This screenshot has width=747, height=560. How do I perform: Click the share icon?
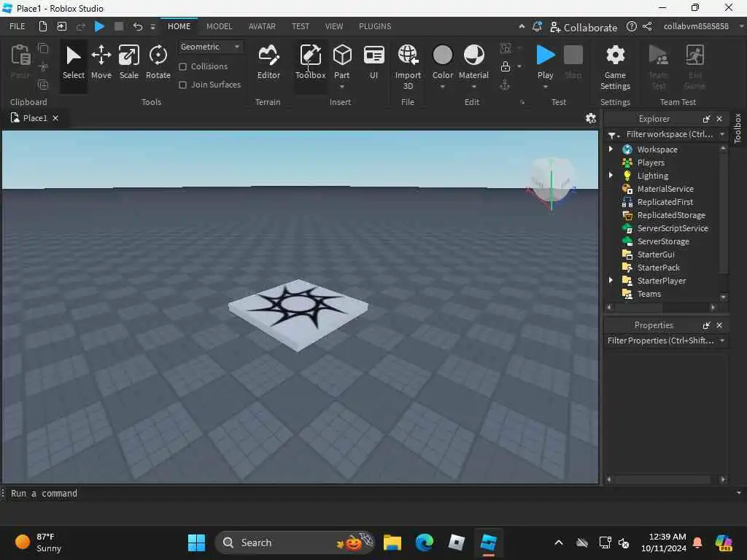(x=647, y=27)
